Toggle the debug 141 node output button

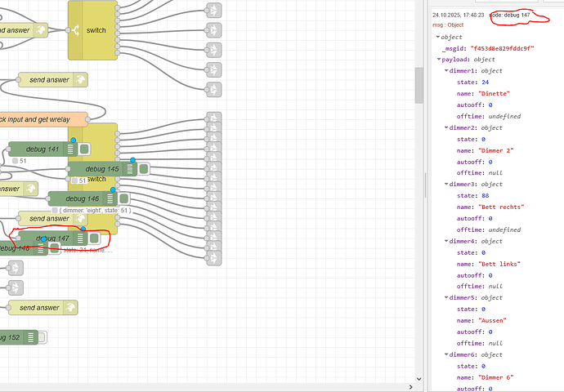pos(84,149)
